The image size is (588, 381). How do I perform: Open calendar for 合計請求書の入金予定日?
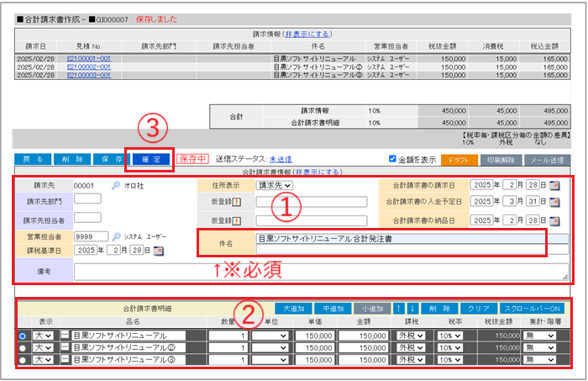coord(554,202)
